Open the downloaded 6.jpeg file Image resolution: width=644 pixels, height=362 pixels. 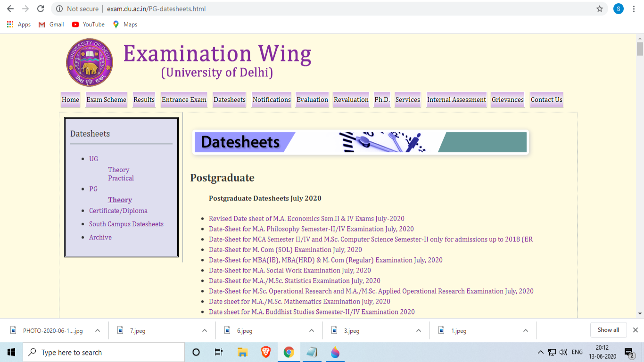point(245,330)
